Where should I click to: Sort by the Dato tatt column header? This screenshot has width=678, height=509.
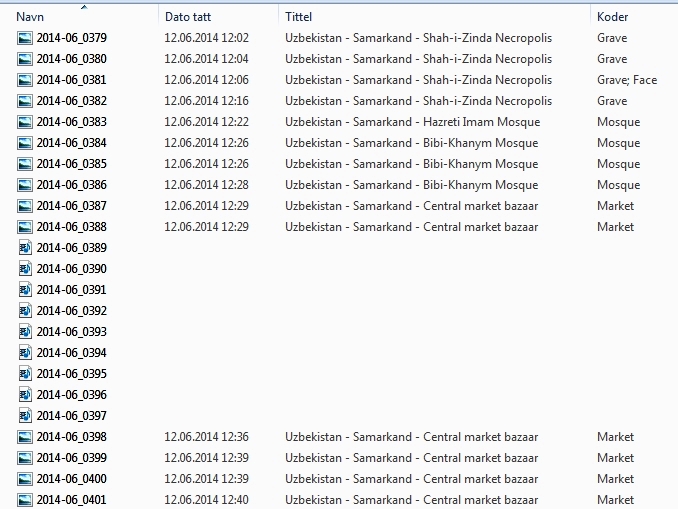(x=188, y=17)
